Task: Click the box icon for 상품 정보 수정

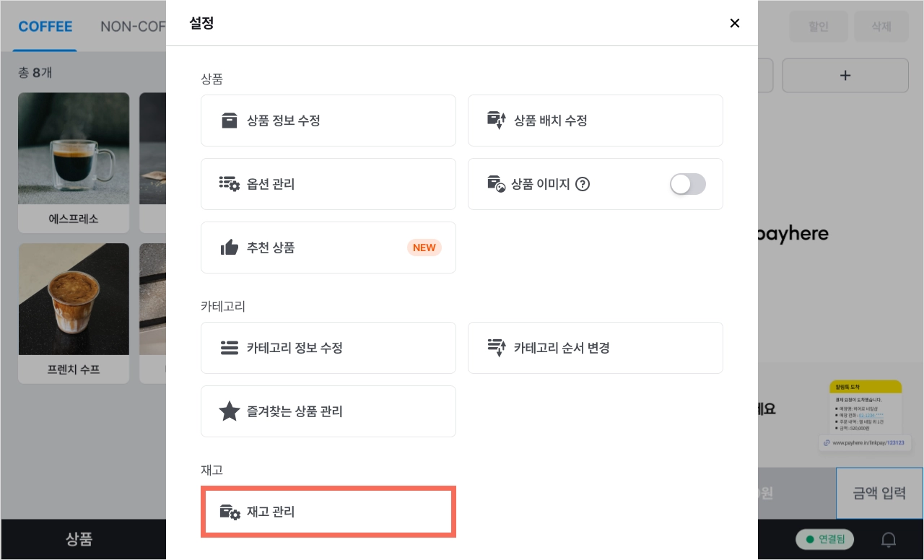Action: [229, 121]
